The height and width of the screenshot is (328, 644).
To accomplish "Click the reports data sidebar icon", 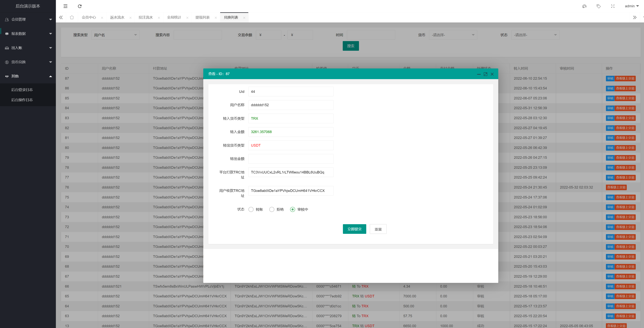I will click(6, 33).
